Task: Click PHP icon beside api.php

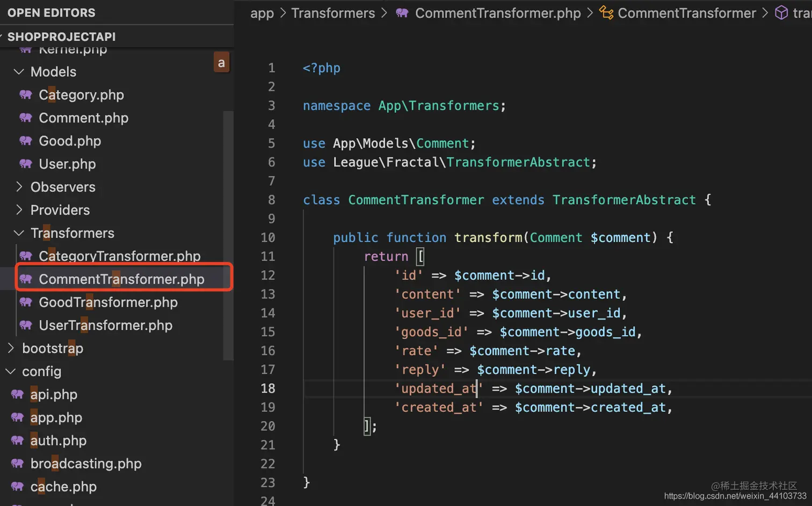Action: click(x=17, y=395)
